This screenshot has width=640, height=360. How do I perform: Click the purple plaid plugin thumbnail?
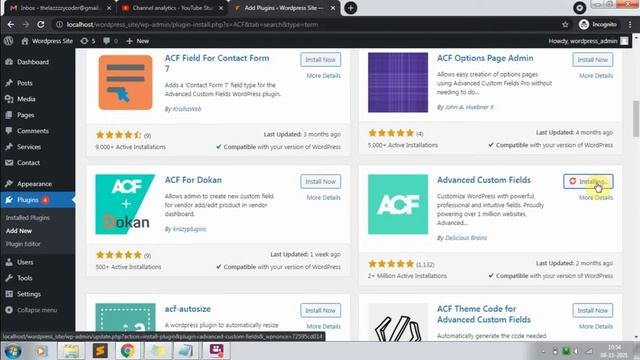coord(398,82)
